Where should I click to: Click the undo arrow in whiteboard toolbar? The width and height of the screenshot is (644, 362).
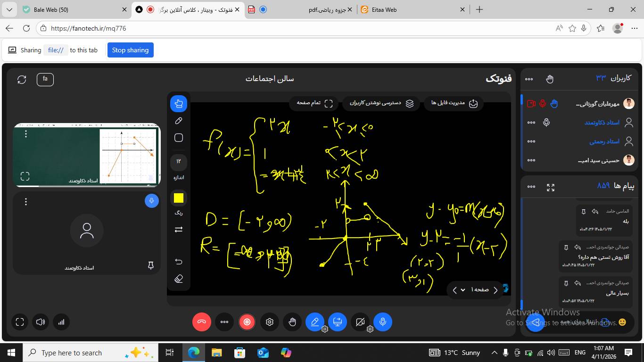pos(179,262)
